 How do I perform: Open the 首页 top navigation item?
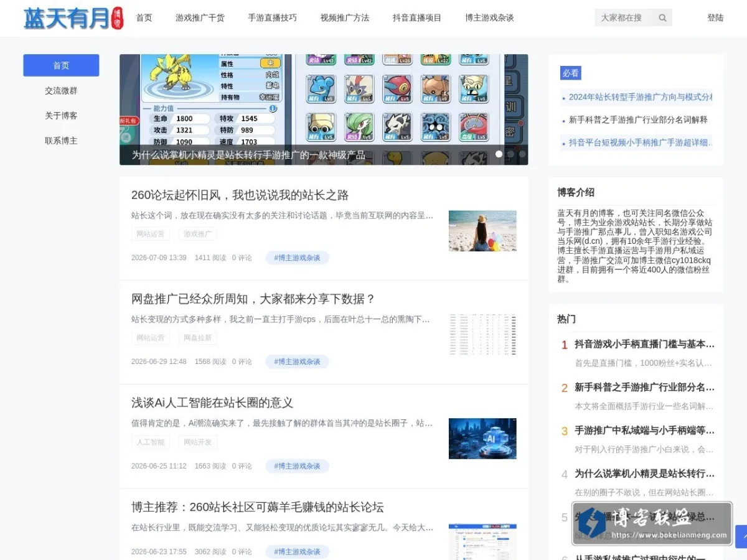tap(144, 17)
